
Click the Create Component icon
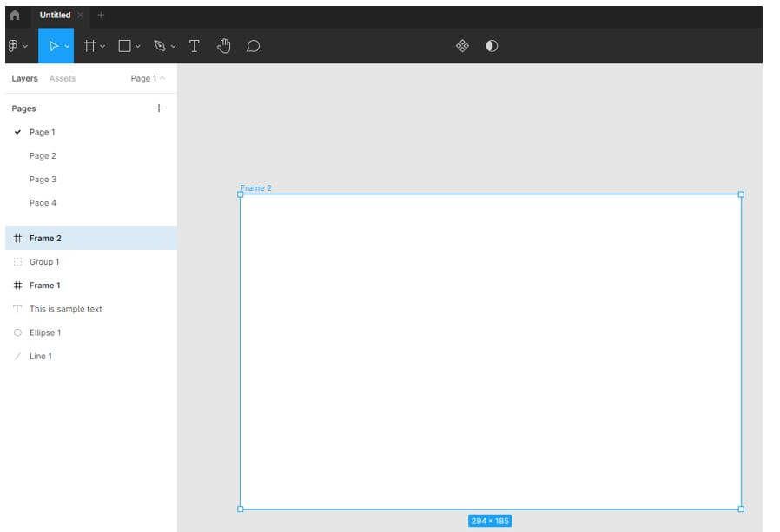pos(462,46)
